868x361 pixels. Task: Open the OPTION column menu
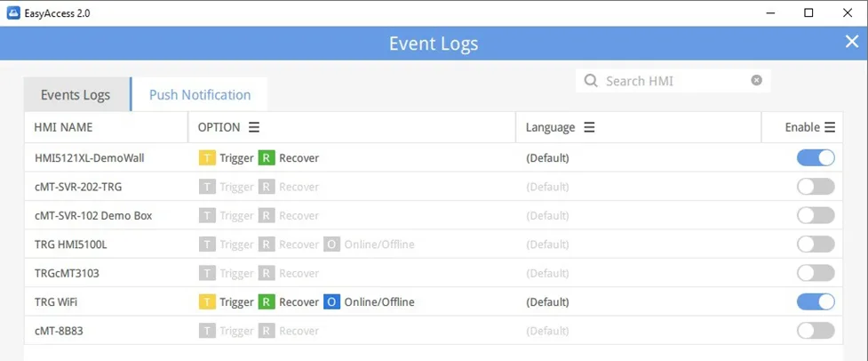[x=253, y=127]
